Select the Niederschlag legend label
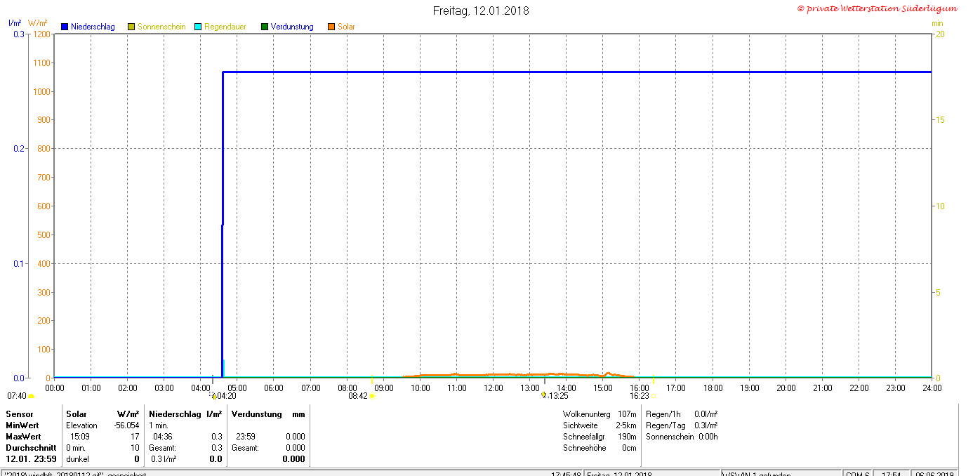This screenshot has height=476, width=980. [93, 27]
